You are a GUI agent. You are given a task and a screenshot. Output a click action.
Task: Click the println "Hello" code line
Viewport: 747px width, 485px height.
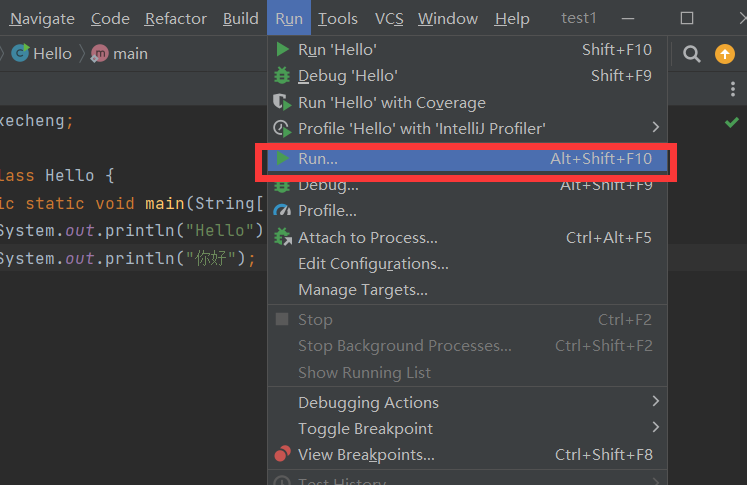pyautogui.click(x=130, y=231)
